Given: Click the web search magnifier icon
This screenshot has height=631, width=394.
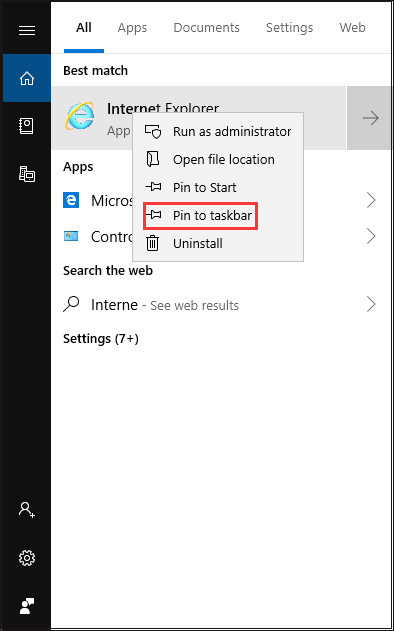Looking at the screenshot, I should (71, 305).
